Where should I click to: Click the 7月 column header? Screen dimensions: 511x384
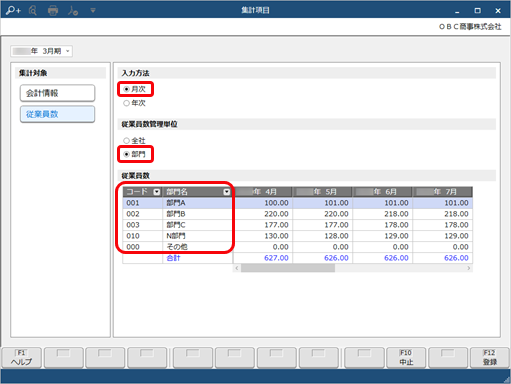click(443, 192)
